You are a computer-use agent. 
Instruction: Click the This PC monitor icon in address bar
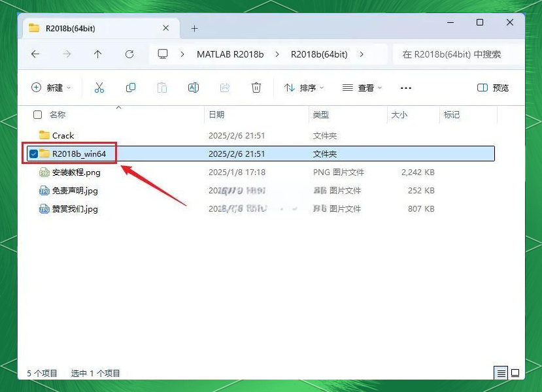pyautogui.click(x=162, y=54)
